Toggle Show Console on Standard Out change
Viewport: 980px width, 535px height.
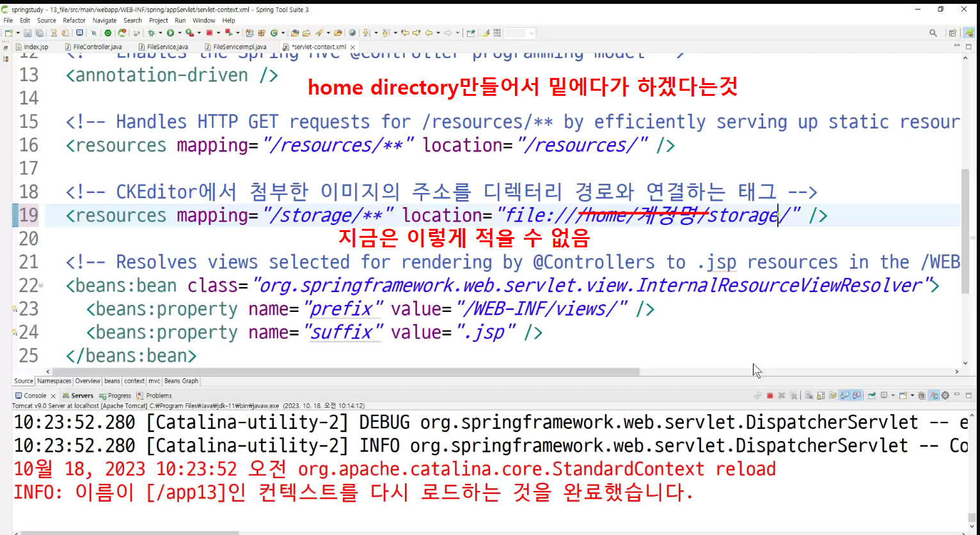pos(845,396)
